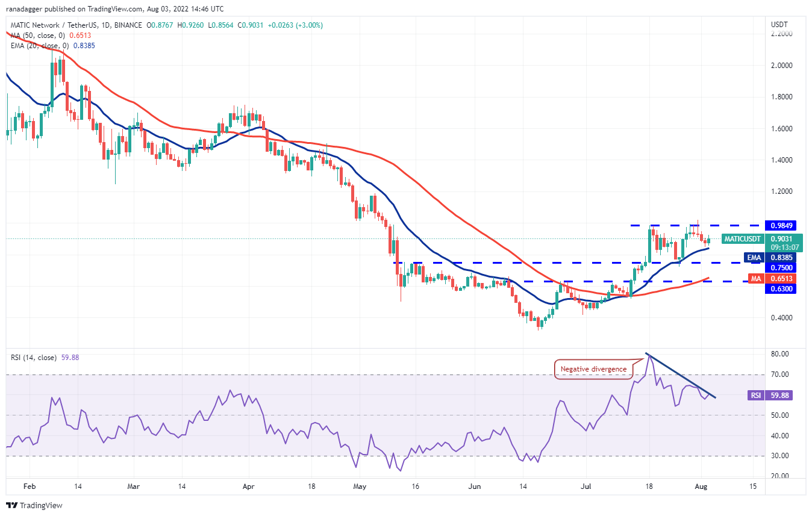Click the TradingView logo in bottom-left corner
This screenshot has height=516, width=812.
(x=34, y=505)
